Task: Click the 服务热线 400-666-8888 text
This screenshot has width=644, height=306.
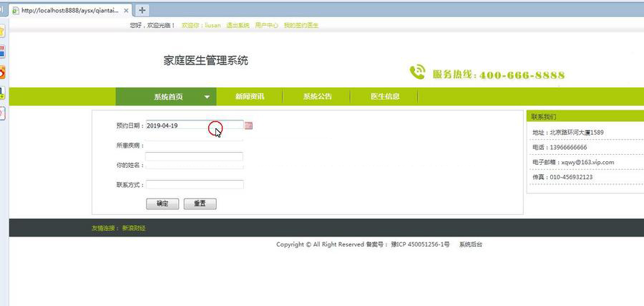Action: tap(499, 75)
